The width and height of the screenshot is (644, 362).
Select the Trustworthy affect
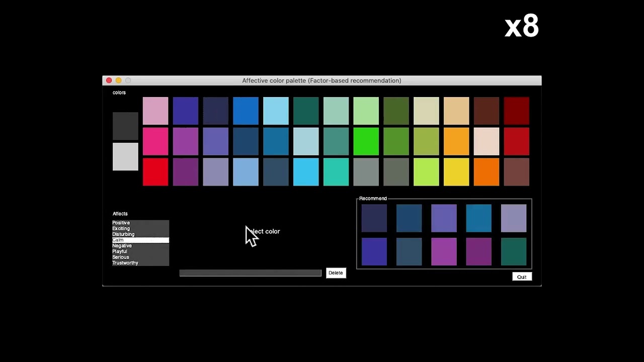(140, 263)
